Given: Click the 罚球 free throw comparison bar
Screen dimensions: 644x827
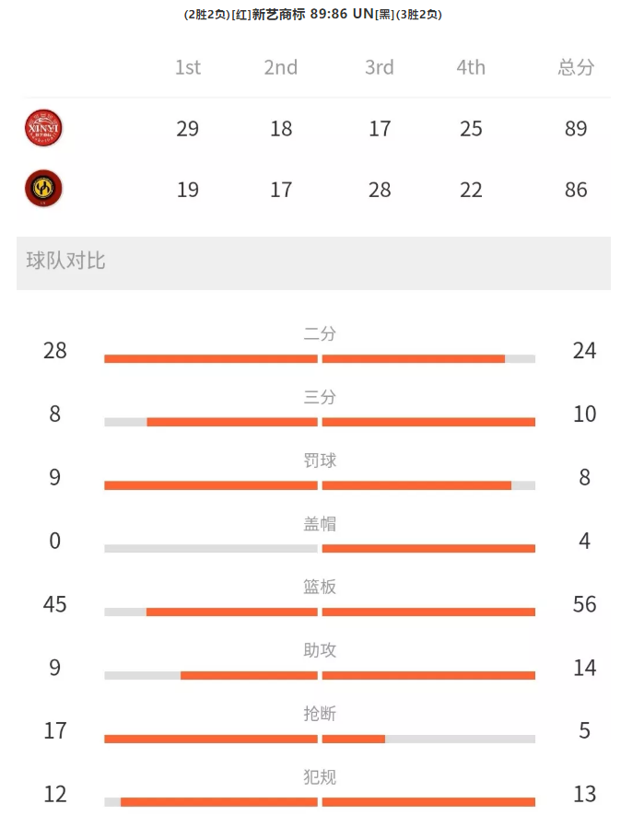Looking at the screenshot, I should [320, 485].
